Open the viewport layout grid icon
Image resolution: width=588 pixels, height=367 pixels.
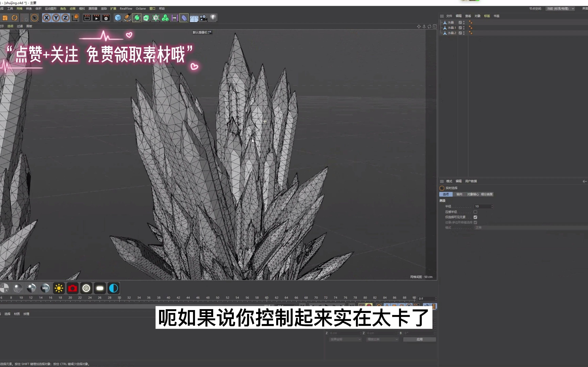(194, 18)
